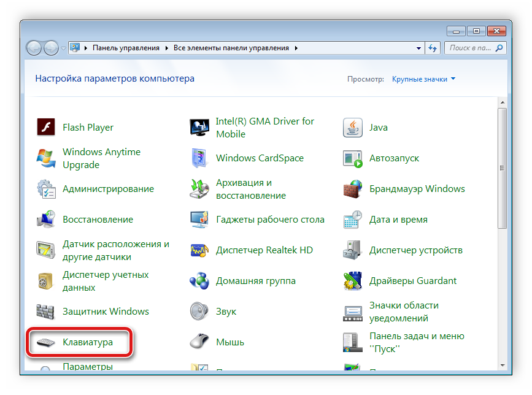Open the Администрирование gear icon
Viewport: 532px width, 395px height.
[46, 189]
